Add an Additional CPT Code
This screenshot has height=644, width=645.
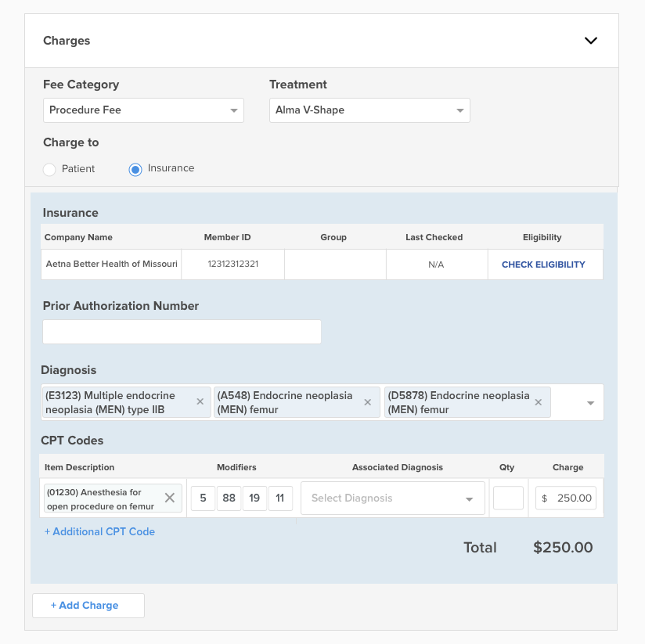tap(99, 532)
